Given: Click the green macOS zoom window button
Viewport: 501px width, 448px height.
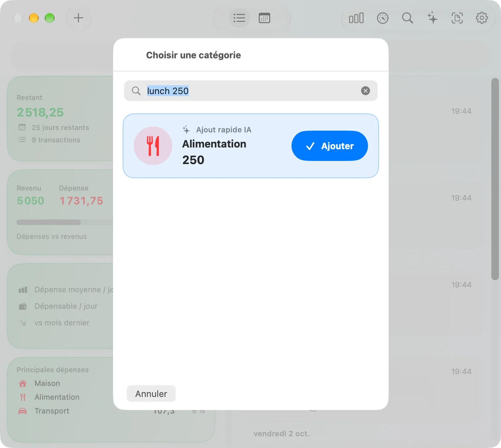Looking at the screenshot, I should coord(49,18).
